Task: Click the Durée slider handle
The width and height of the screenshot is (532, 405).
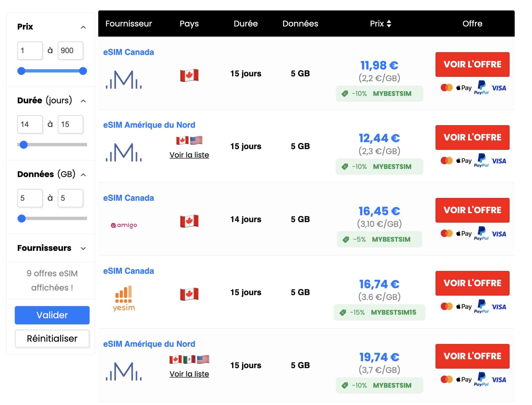Action: [x=24, y=145]
